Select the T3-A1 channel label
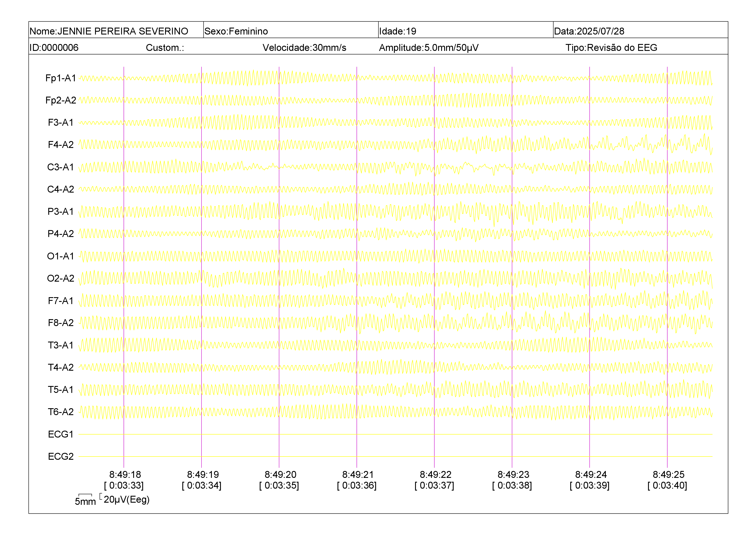The height and width of the screenshot is (535, 756). [x=61, y=345]
